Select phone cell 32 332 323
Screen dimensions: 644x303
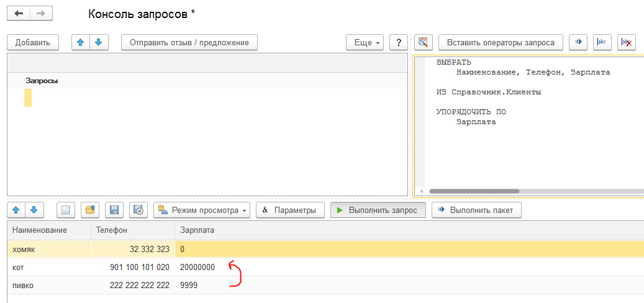133,249
